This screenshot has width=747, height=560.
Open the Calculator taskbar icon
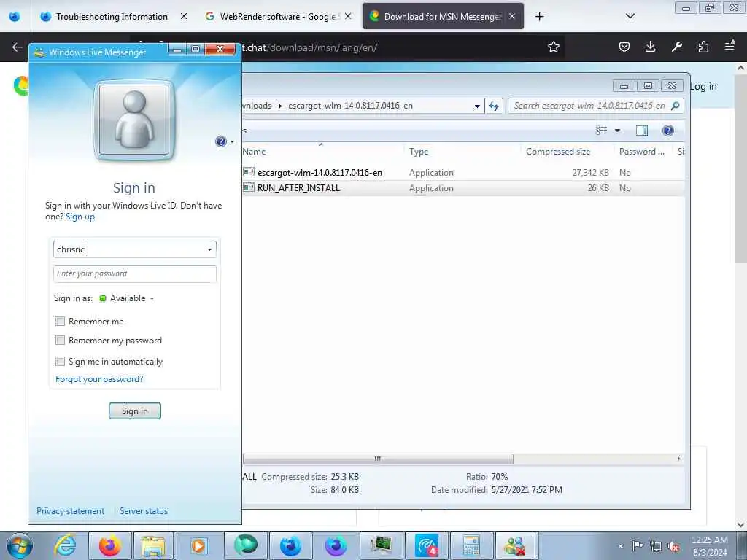click(471, 545)
